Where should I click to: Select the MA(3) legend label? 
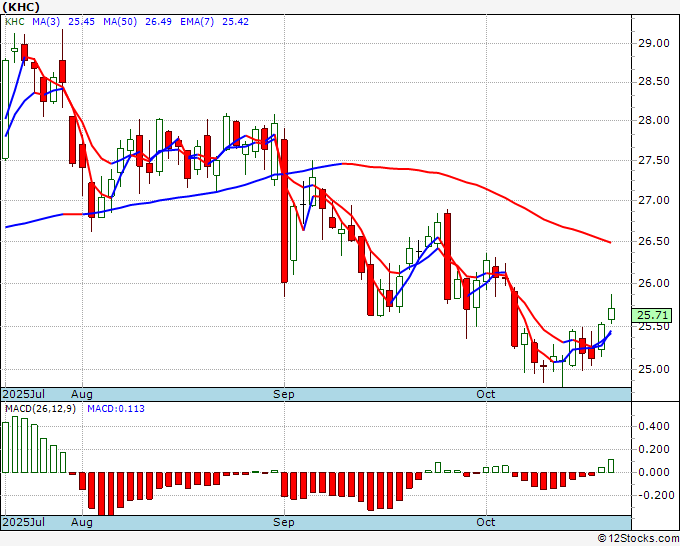click(x=46, y=22)
